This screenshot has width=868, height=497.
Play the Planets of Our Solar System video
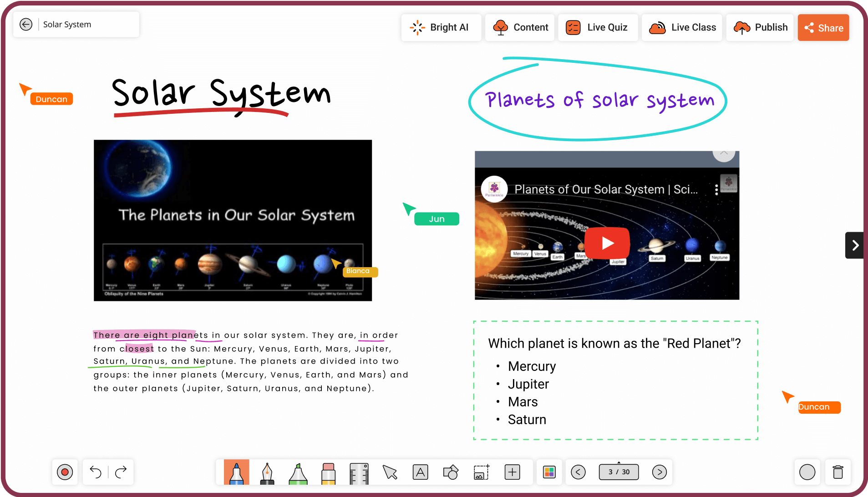pyautogui.click(x=607, y=243)
